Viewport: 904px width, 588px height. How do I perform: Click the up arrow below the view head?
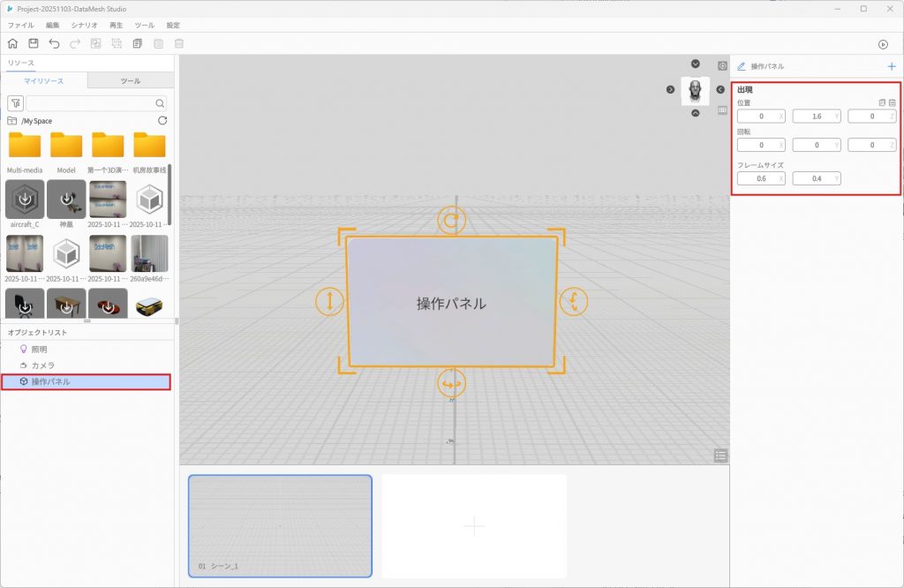click(x=696, y=113)
